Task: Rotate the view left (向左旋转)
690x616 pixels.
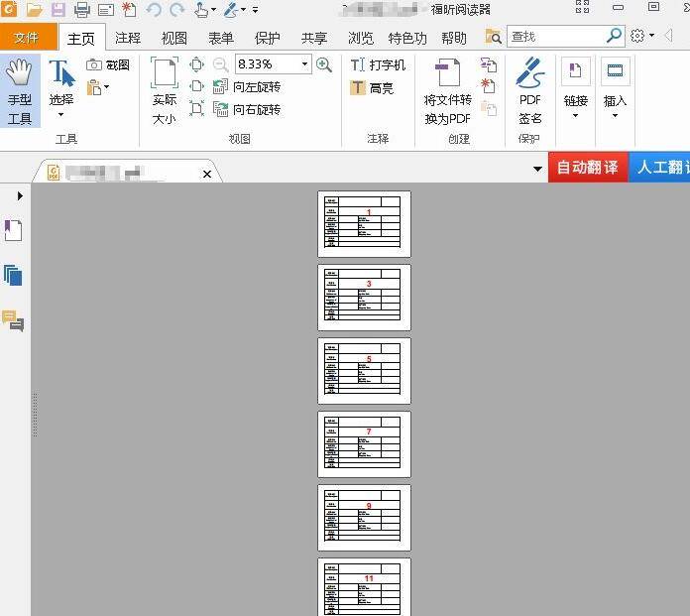Action: click(248, 87)
